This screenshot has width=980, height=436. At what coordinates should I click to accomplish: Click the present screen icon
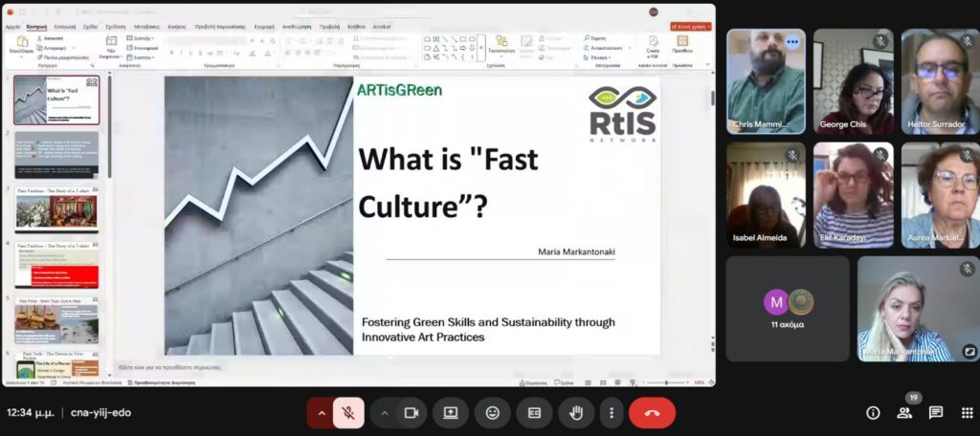click(450, 413)
